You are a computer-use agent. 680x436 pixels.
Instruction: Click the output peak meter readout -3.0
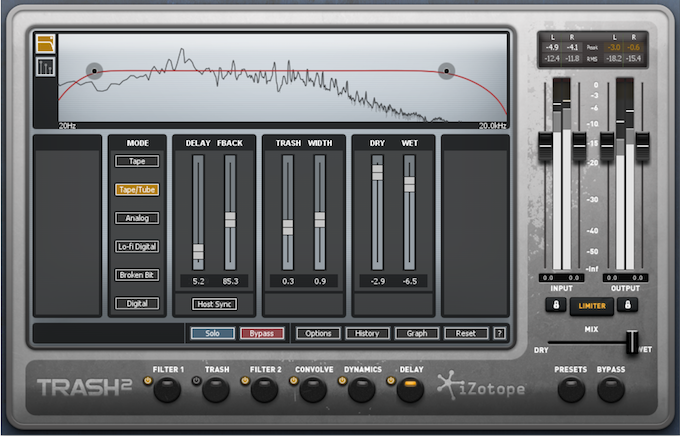pos(614,47)
